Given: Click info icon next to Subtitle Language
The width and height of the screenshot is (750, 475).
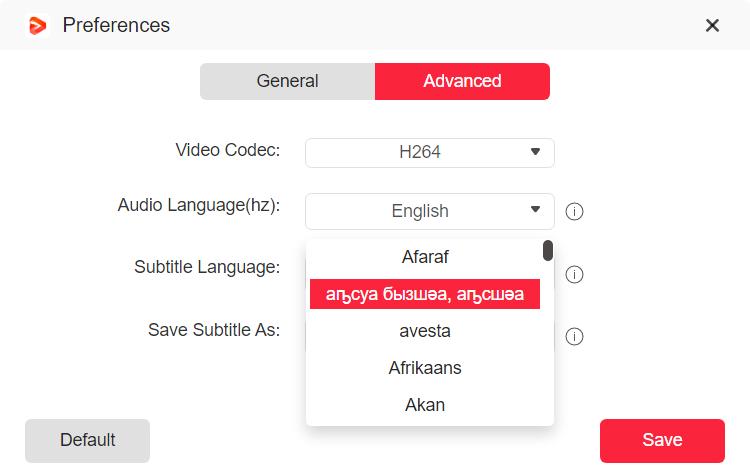Looking at the screenshot, I should (x=574, y=275).
